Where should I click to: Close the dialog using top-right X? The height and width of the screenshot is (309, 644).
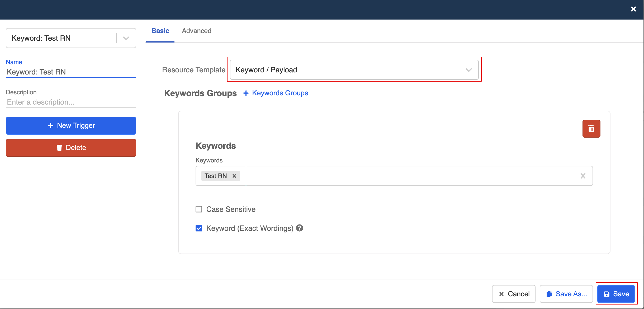(633, 9)
